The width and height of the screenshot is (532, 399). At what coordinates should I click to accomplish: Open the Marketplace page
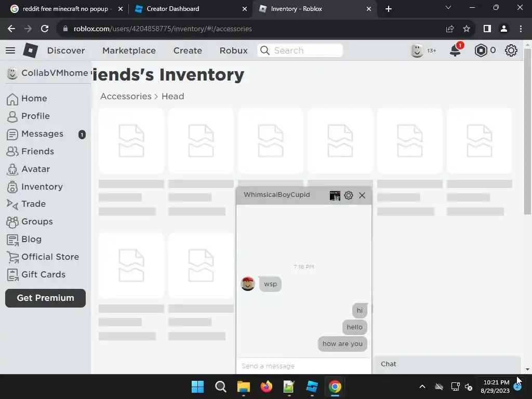129,50
